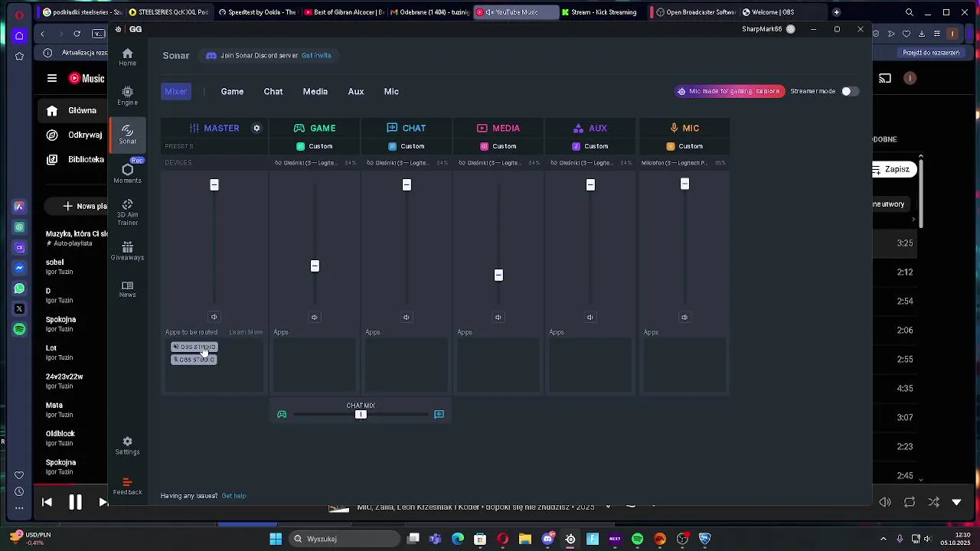
Task: Click the Game volume slider handle
Action: pyautogui.click(x=315, y=266)
